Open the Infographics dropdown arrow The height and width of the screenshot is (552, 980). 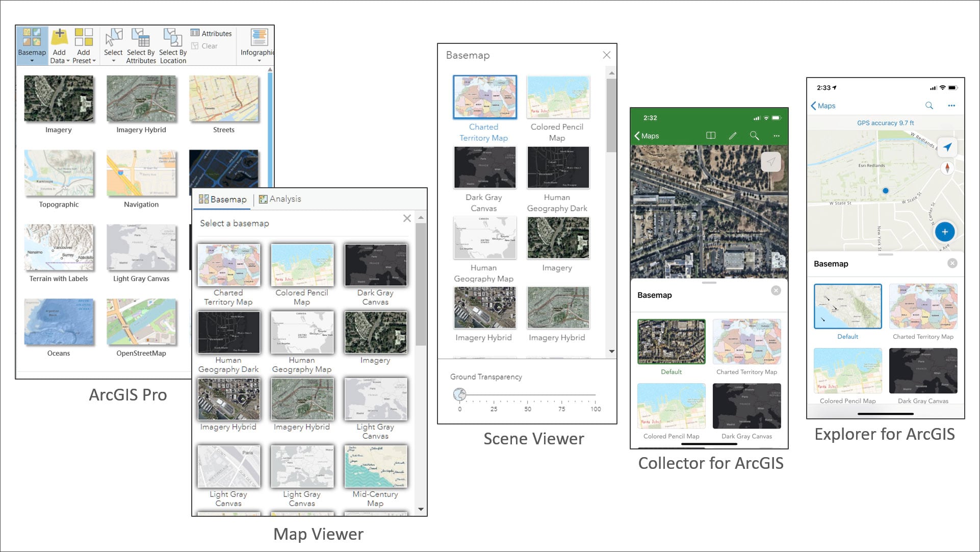point(259,61)
